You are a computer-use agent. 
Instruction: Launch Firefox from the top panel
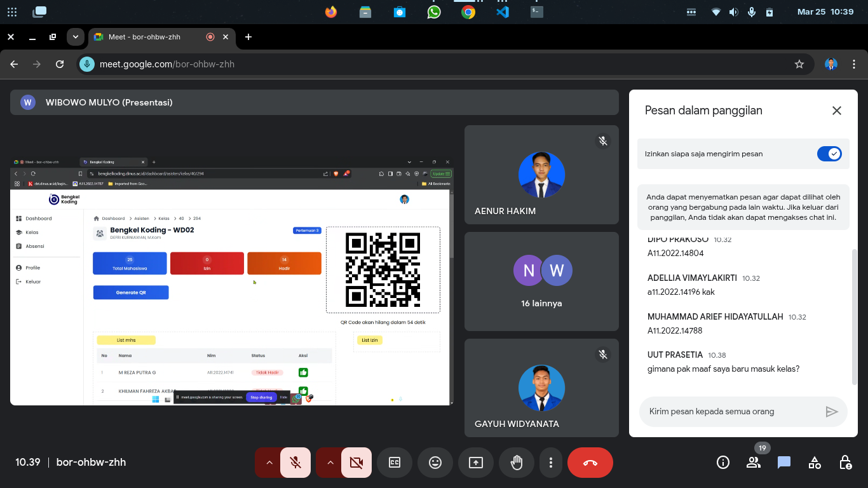(331, 12)
